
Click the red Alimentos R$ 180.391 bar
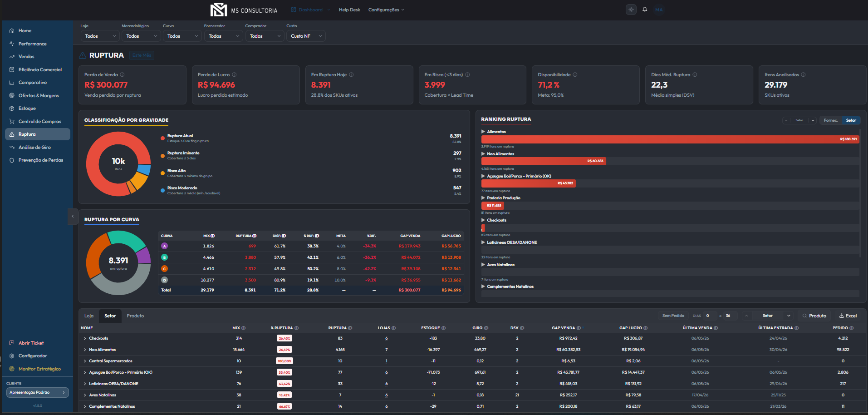click(670, 139)
